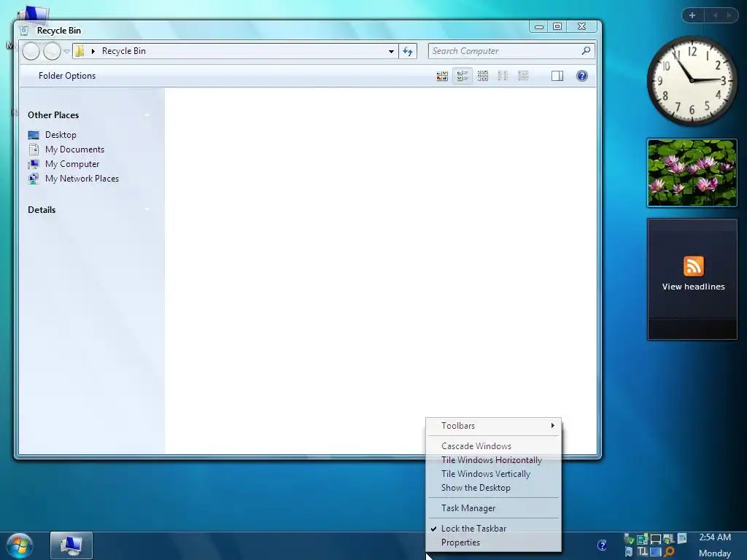Collapse the Other Places section
Screen dimensions: 747x560
[x=147, y=114]
